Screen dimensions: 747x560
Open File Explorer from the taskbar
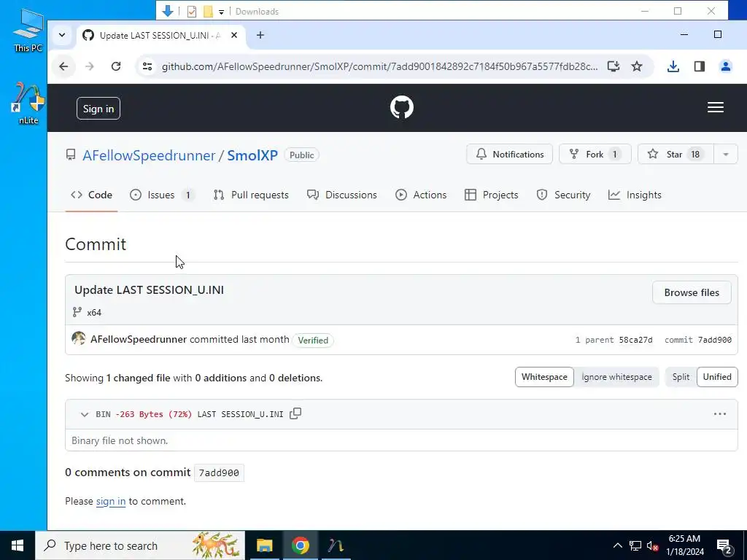click(264, 545)
